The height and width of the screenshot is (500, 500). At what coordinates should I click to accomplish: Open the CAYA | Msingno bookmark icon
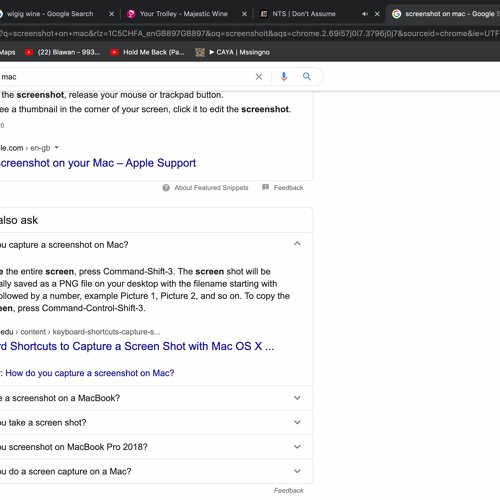click(200, 52)
